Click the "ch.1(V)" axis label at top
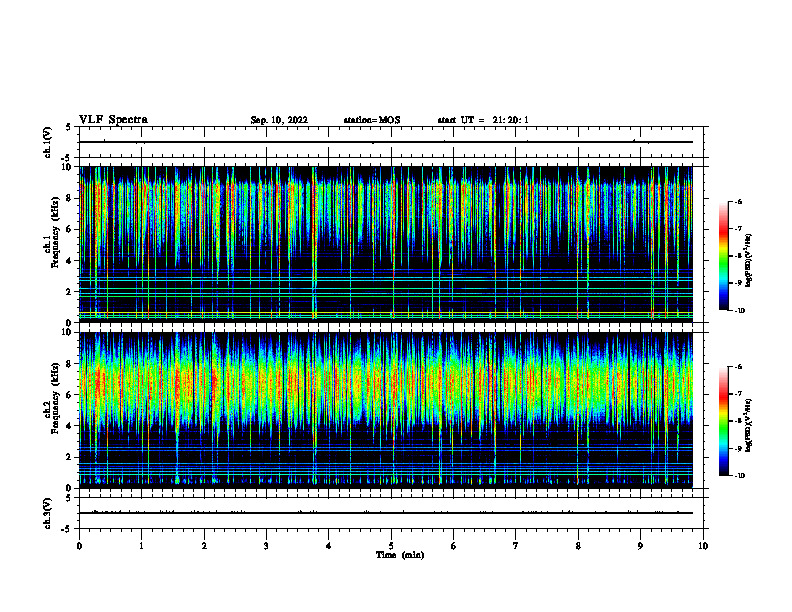792x612 pixels. (48, 142)
